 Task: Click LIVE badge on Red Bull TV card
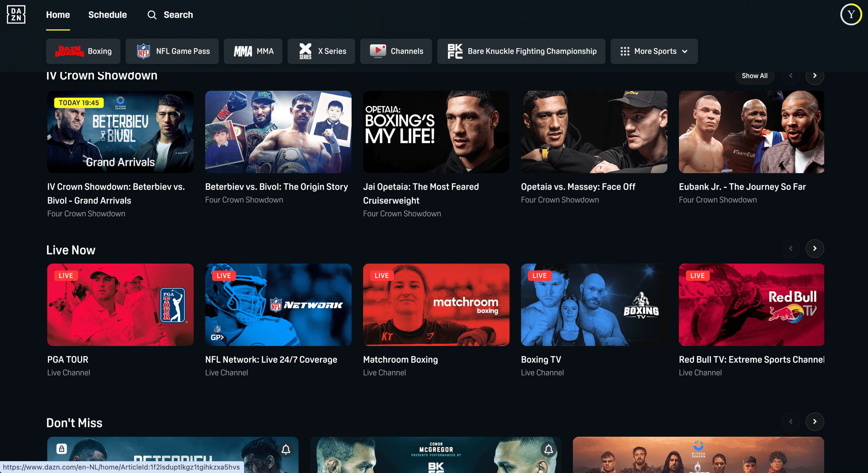tap(697, 276)
